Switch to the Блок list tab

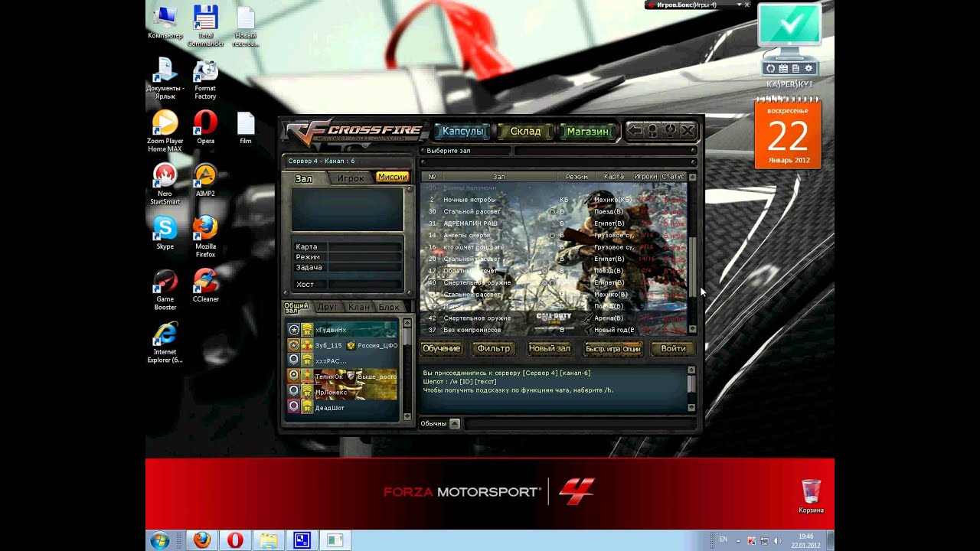[389, 307]
